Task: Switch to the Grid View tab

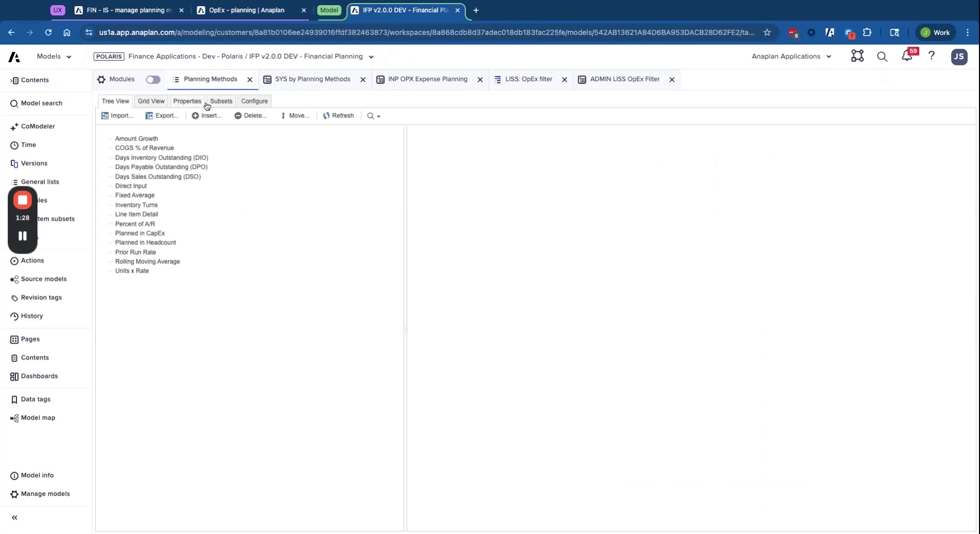Action: tap(151, 101)
